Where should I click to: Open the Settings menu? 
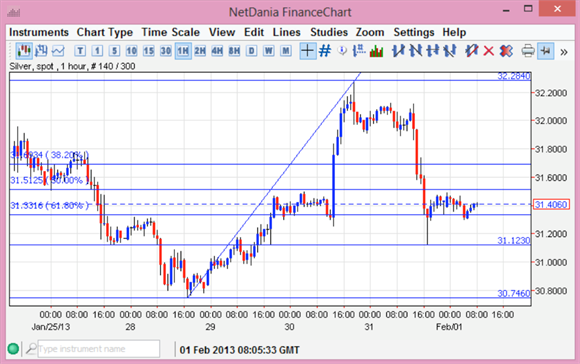click(414, 33)
